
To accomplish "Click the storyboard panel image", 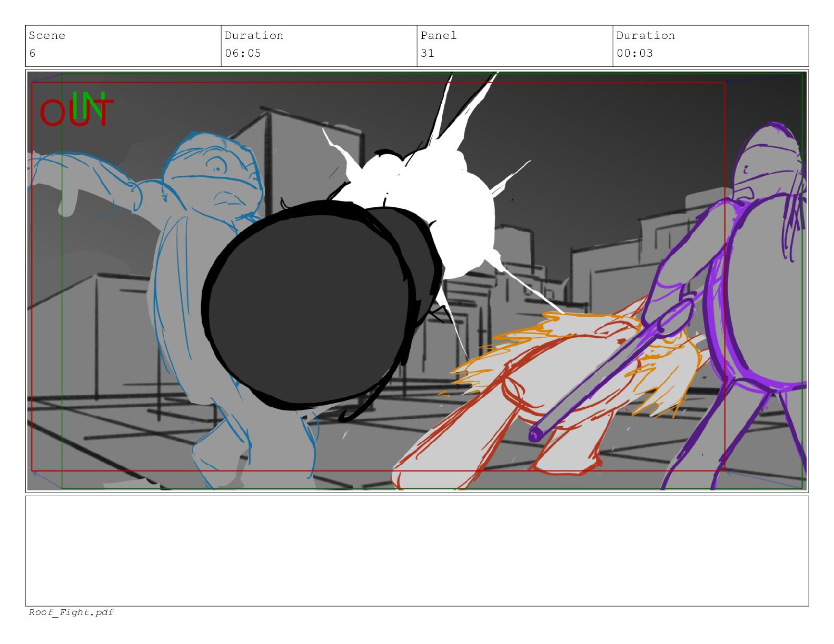I will 417,281.
